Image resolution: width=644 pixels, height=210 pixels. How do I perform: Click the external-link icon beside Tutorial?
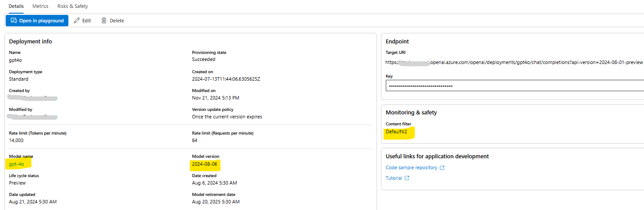point(407,178)
